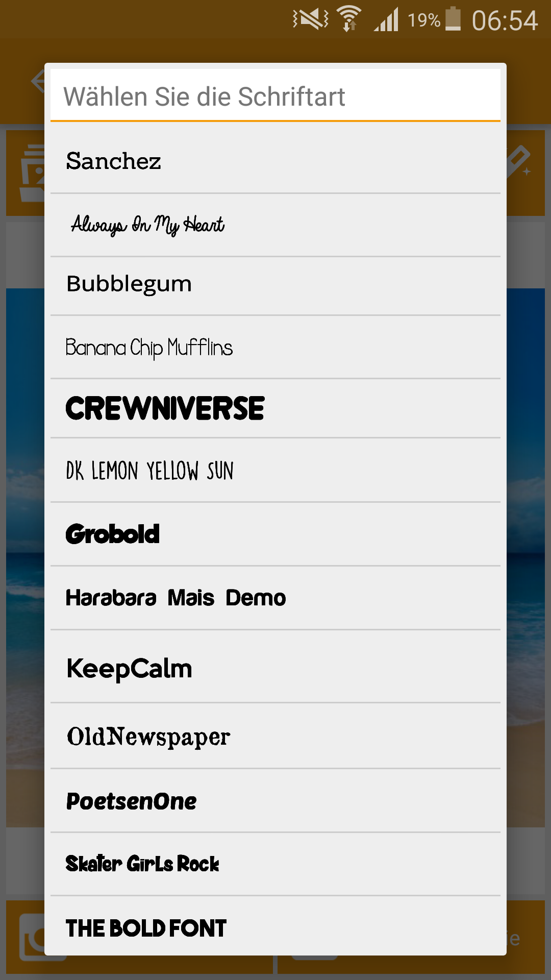Tap the battery indicator in status bar
This screenshot has height=980, width=551.
tap(453, 19)
